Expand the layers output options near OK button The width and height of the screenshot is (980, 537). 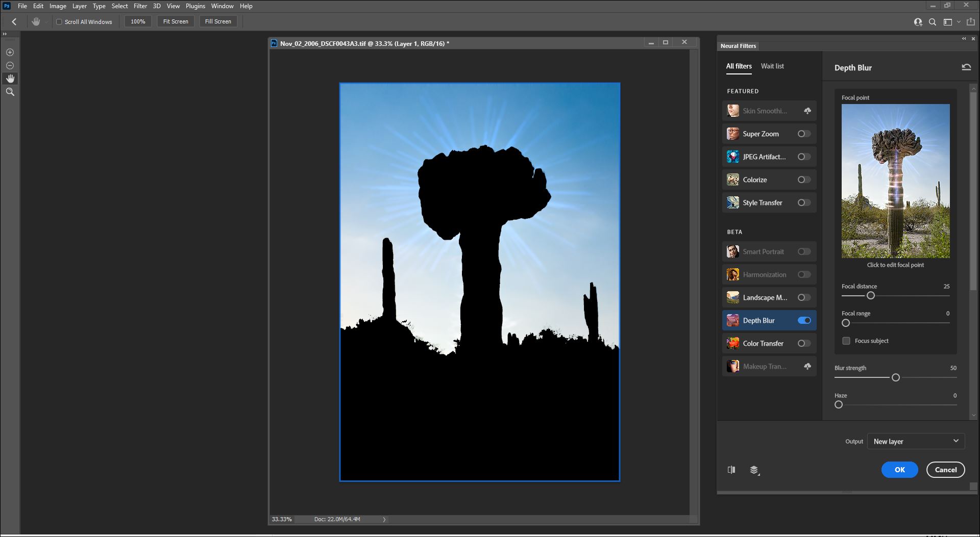pos(755,470)
